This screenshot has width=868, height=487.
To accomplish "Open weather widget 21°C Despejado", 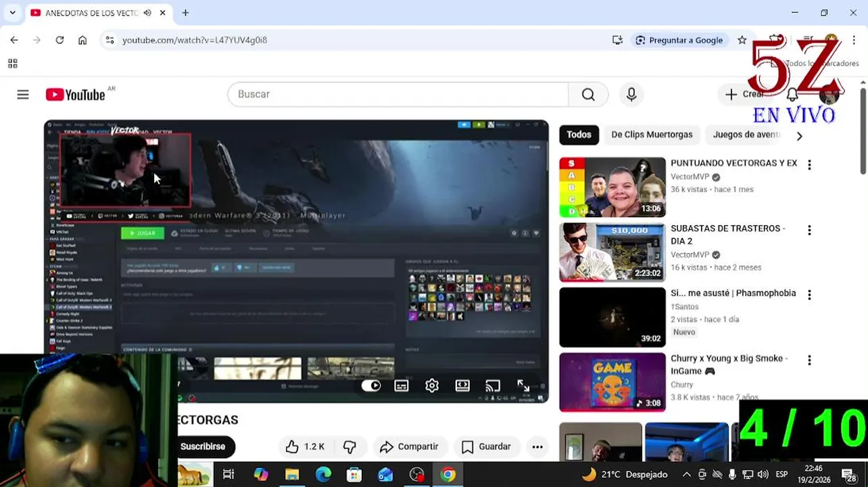I will tap(625, 475).
